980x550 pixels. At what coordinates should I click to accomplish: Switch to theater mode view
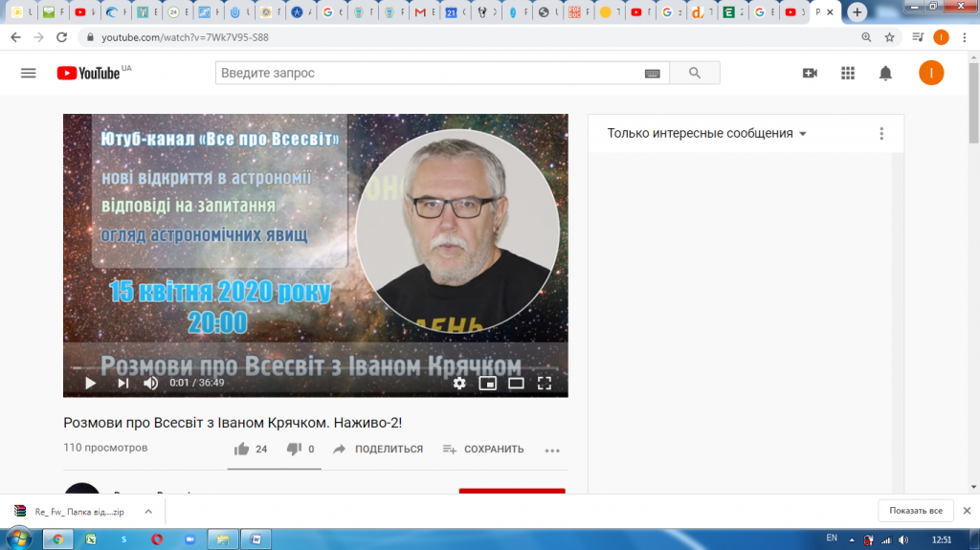516,384
